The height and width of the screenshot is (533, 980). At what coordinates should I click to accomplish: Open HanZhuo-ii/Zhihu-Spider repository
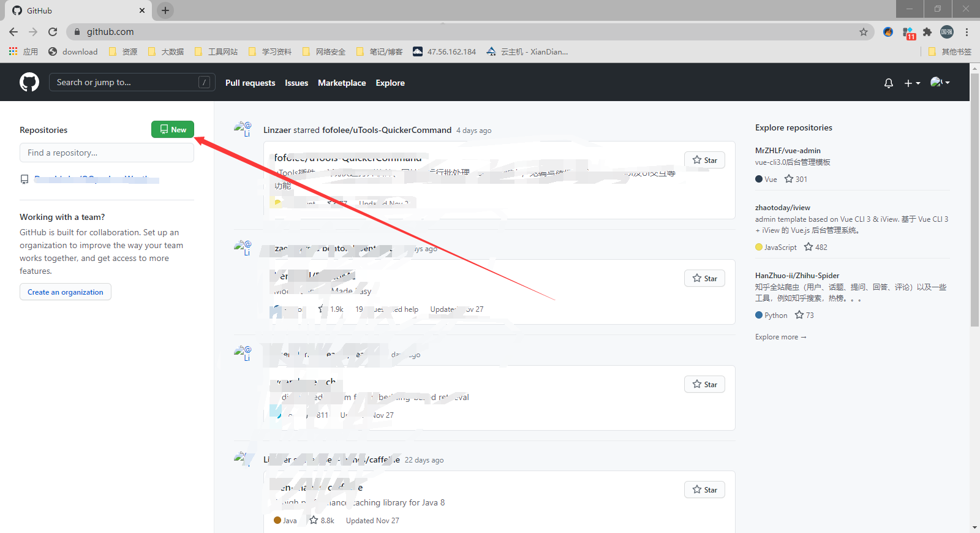pyautogui.click(x=797, y=276)
